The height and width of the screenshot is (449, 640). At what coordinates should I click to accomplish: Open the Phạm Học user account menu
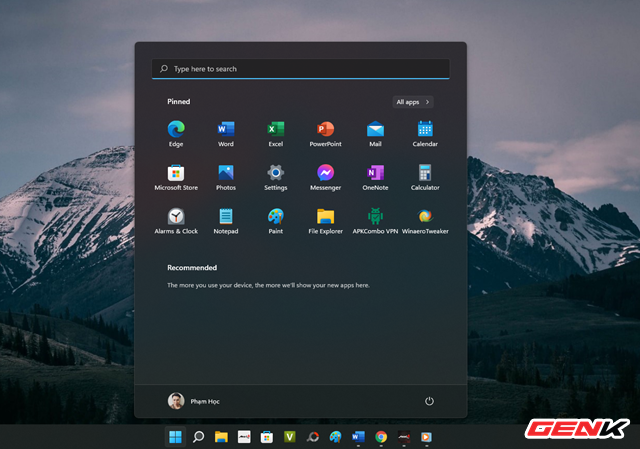pos(194,401)
